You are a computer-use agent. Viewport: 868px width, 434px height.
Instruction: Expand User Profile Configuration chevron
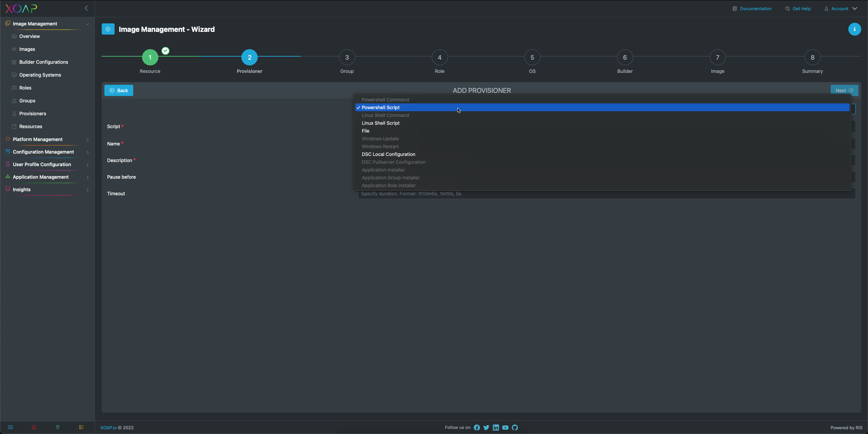(87, 165)
